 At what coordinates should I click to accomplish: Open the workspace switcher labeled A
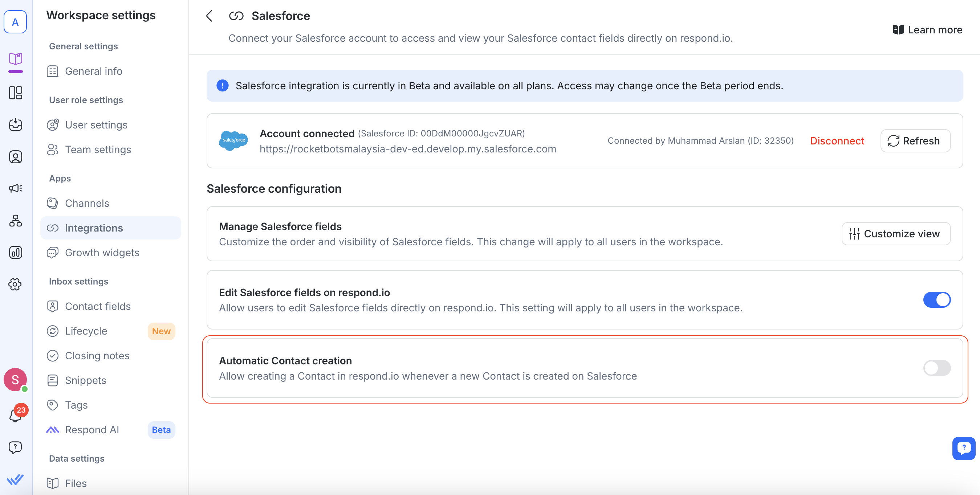point(15,22)
